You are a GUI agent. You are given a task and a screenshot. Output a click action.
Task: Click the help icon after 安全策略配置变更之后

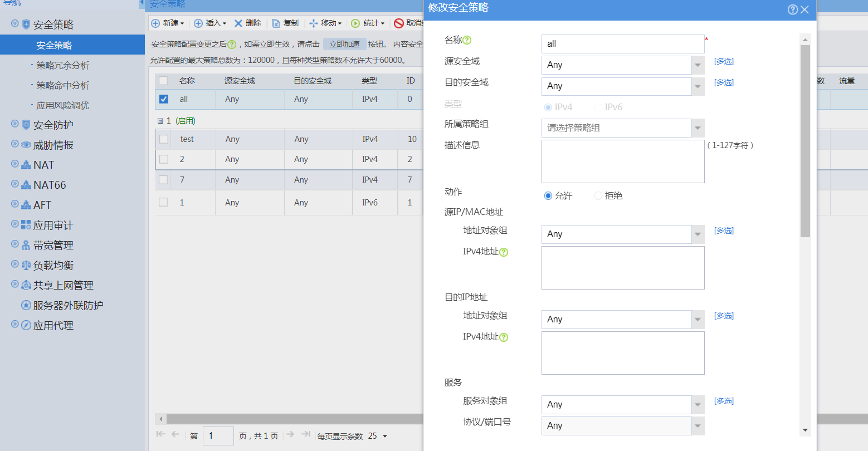tap(232, 45)
